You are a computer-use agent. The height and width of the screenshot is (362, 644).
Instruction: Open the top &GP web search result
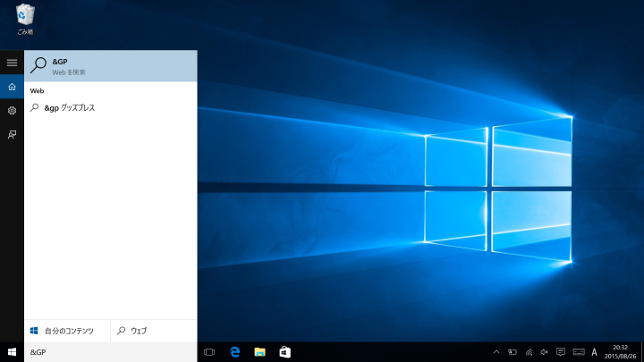[110, 65]
